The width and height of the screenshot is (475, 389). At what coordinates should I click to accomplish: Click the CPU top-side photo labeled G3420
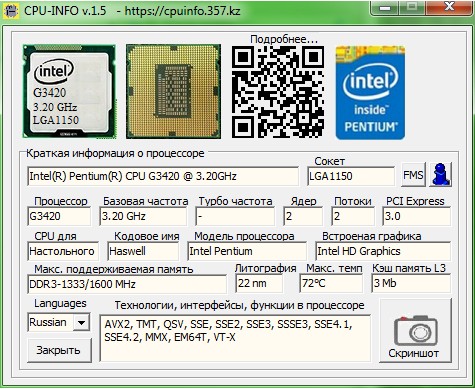pyautogui.click(x=69, y=91)
